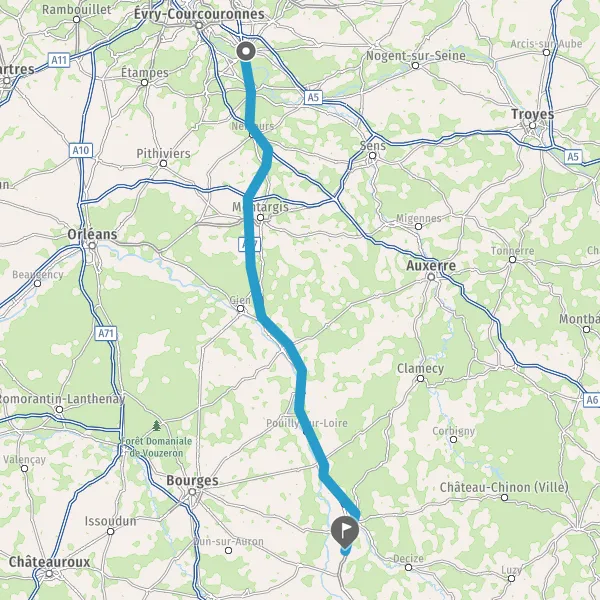The height and width of the screenshot is (600, 600).
Task: Click the Nogent-sur-Seine town label
Action: click(x=416, y=56)
